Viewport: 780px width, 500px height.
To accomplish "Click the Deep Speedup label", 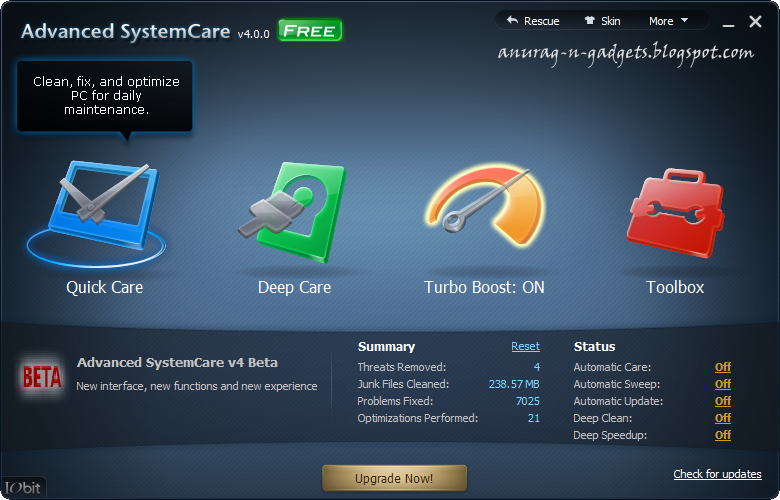I will (x=610, y=435).
